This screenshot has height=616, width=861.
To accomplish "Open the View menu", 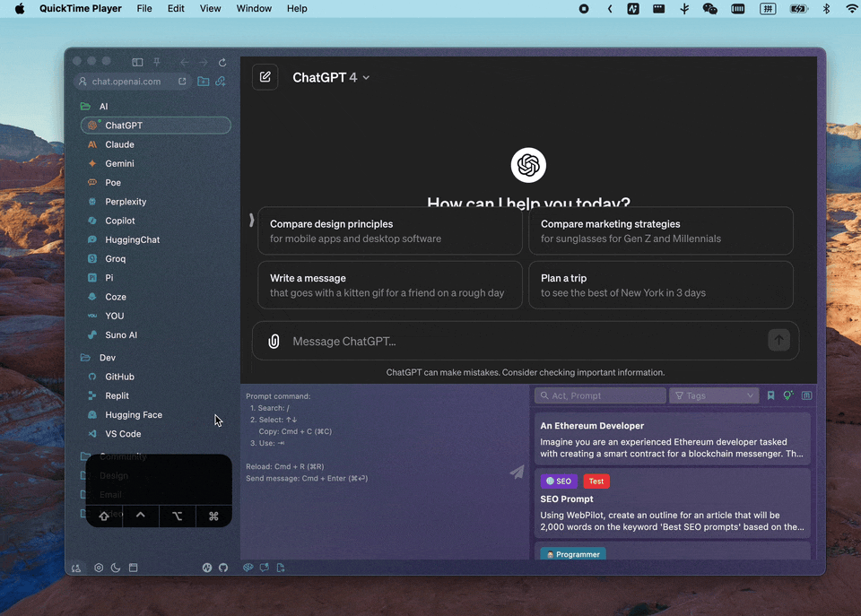I will [x=210, y=8].
